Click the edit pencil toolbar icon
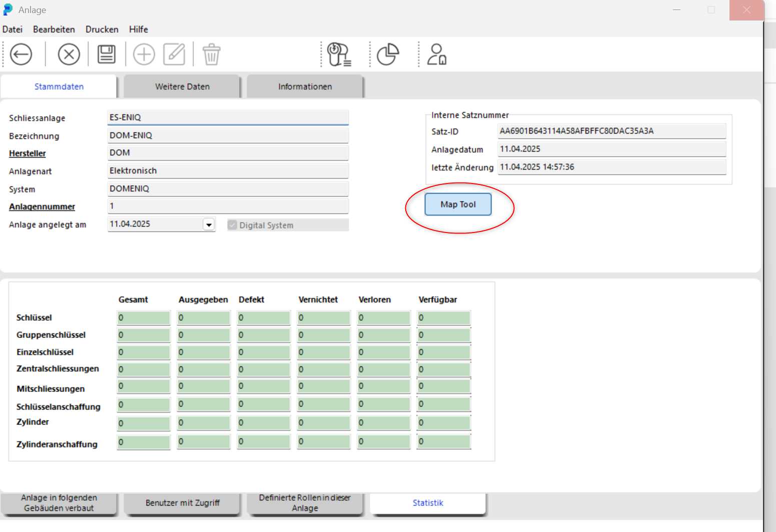 click(x=174, y=54)
